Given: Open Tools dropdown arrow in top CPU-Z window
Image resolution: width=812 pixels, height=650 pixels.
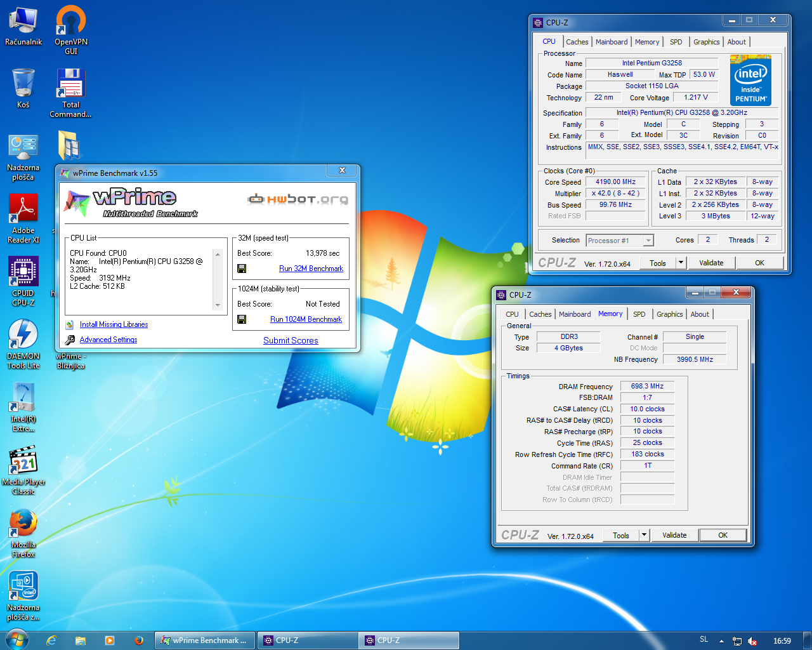Looking at the screenshot, I should click(x=681, y=263).
